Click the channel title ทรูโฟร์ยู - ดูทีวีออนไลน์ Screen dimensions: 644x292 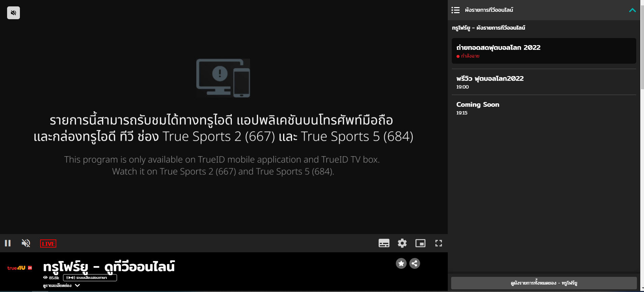click(x=109, y=266)
